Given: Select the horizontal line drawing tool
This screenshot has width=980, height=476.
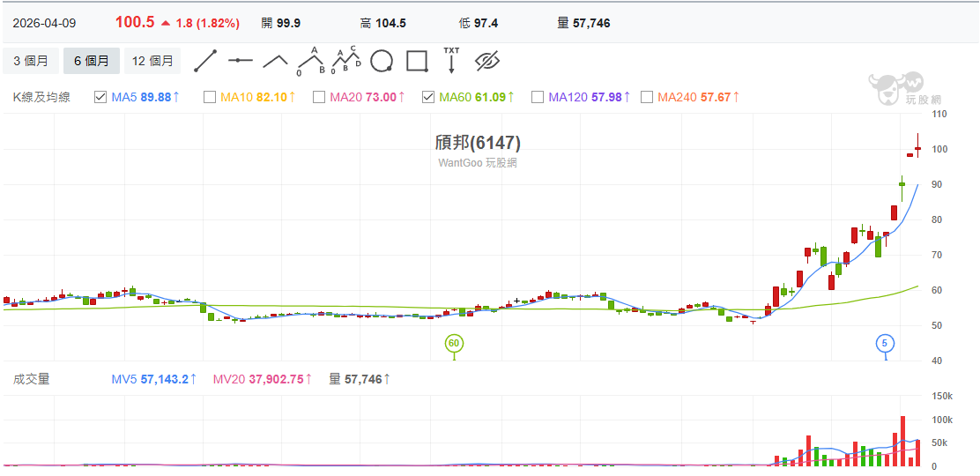Looking at the screenshot, I should point(241,61).
